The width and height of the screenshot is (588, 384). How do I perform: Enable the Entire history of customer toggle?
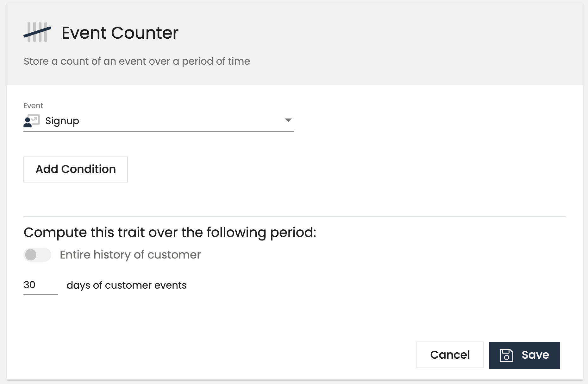(x=37, y=254)
